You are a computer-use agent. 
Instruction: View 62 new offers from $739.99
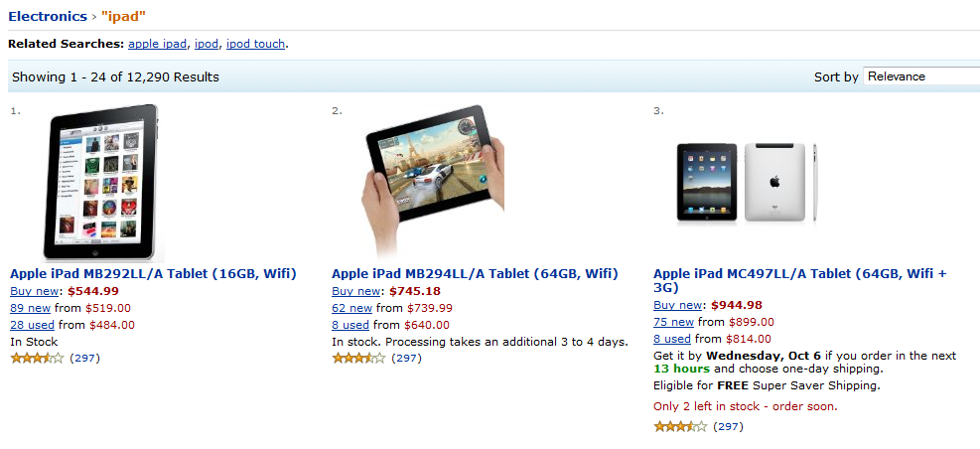point(351,308)
